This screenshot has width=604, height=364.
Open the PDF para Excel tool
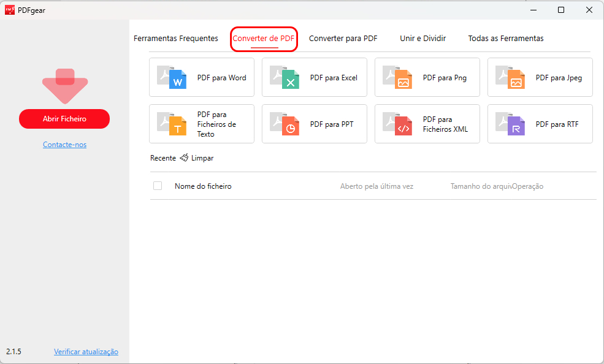(x=314, y=77)
